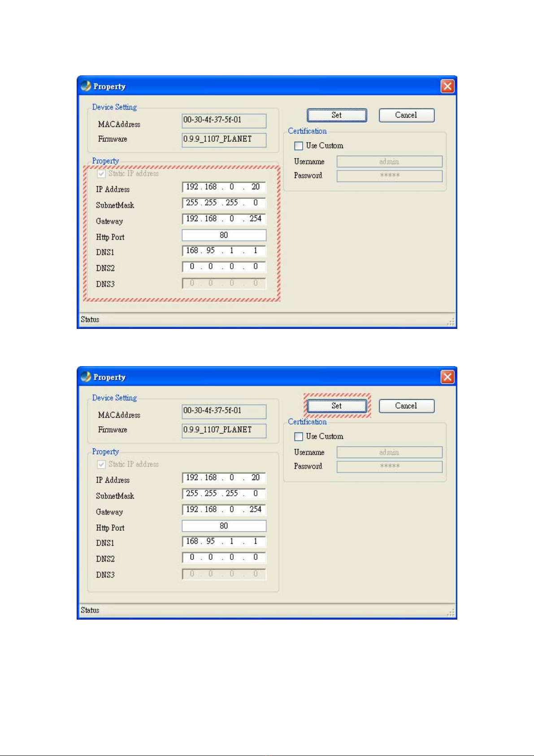Click Cancel in the lower Property dialog
534x756 pixels.
[x=406, y=406]
